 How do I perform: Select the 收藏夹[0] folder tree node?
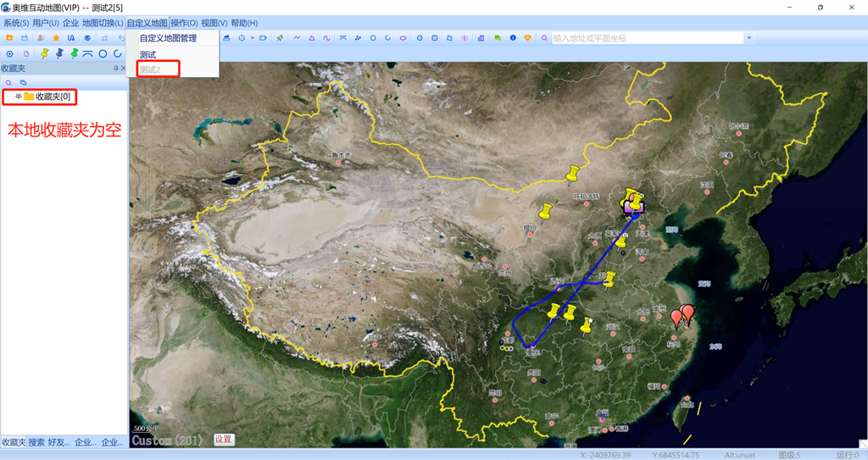[x=53, y=97]
